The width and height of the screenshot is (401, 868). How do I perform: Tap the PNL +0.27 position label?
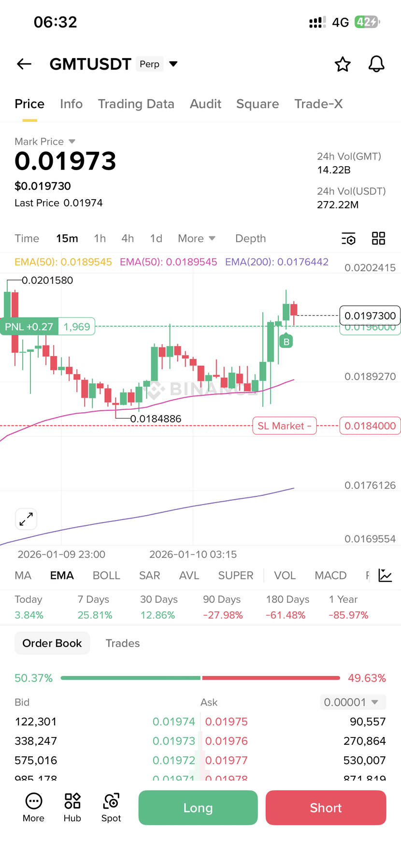[x=29, y=327]
